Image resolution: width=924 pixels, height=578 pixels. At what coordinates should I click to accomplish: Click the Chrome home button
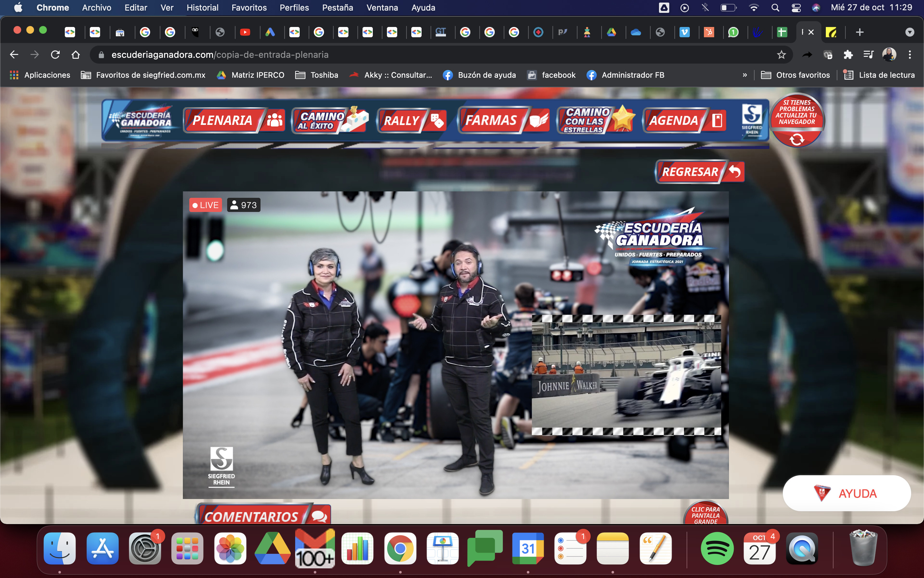click(x=76, y=55)
